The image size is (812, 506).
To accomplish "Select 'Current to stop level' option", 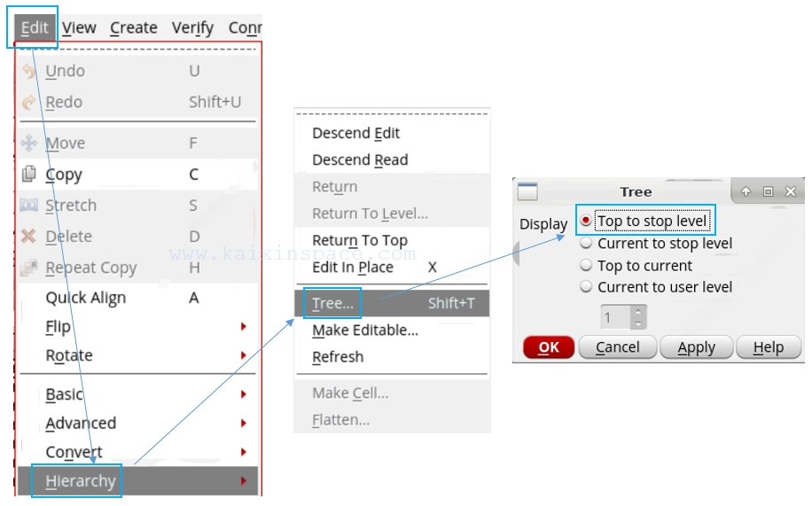I will (585, 243).
